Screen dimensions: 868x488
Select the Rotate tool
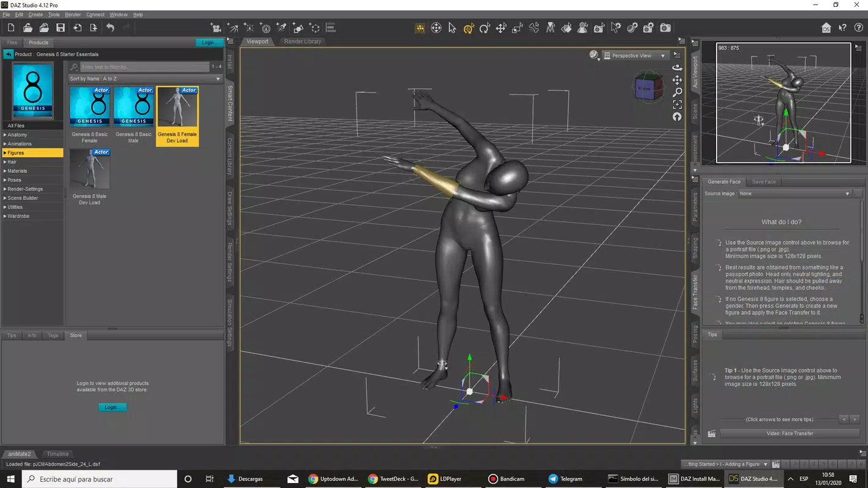485,28
